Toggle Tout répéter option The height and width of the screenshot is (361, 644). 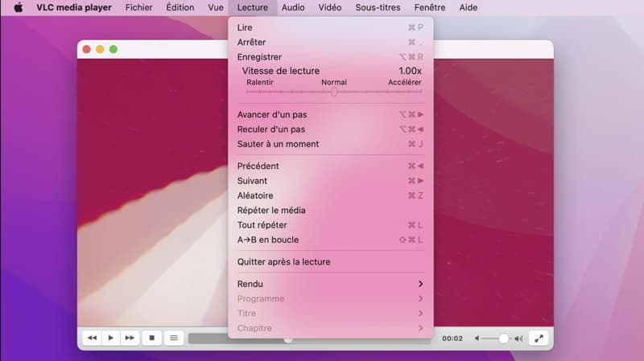pos(331,225)
